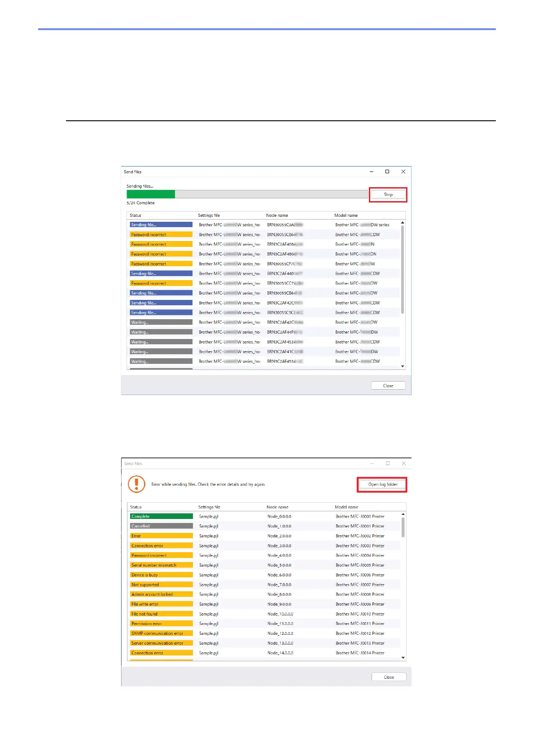Click the green file sending progress bar
Viewport: 534px width, 756px height.
[151, 194]
